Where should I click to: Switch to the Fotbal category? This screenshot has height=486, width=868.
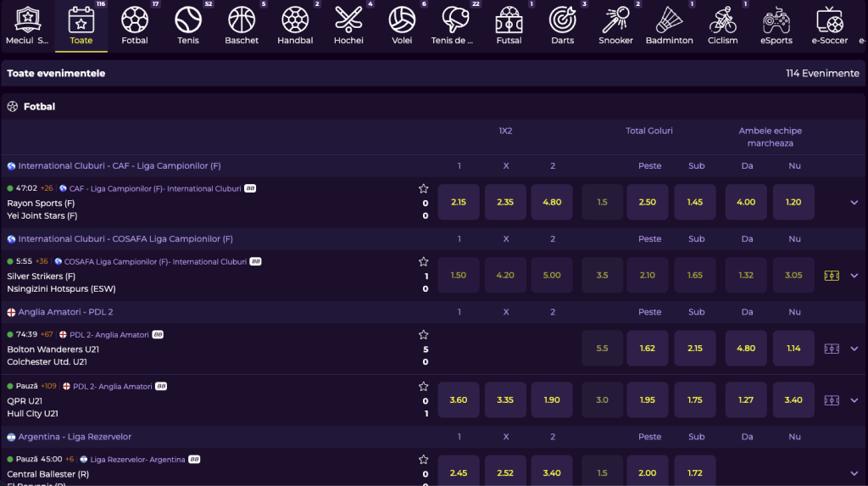coord(135,26)
